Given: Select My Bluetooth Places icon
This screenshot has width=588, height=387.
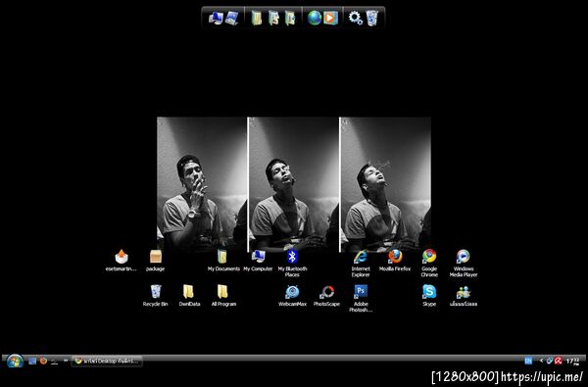Looking at the screenshot, I should pyautogui.click(x=292, y=263).
